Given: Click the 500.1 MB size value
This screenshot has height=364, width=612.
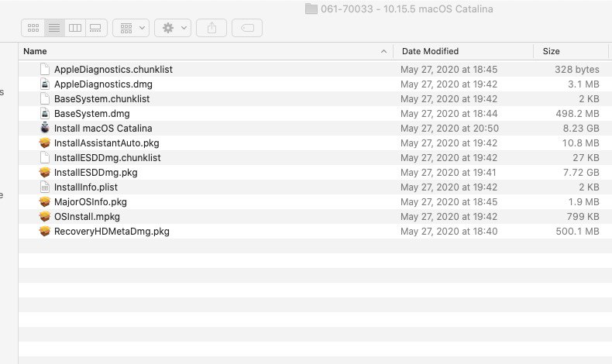Looking at the screenshot, I should click(577, 232).
